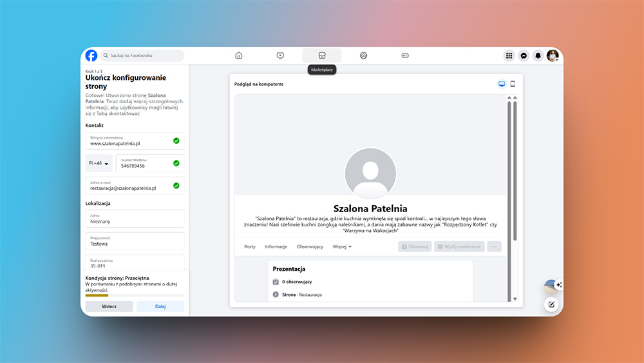This screenshot has width=644, height=363.
Task: Open the Marketplace icon
Action: (322, 55)
